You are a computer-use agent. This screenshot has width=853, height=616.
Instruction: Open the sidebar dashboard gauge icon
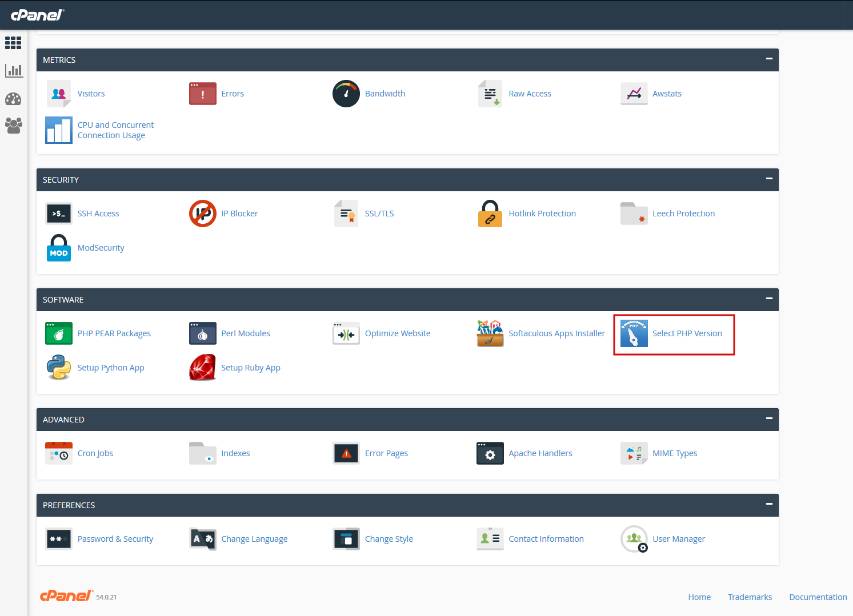coord(13,99)
